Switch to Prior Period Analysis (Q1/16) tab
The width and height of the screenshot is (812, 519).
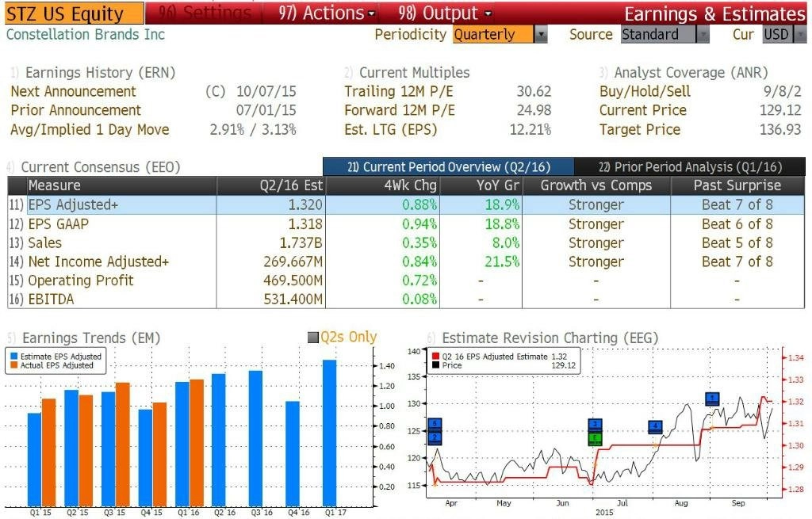tap(690, 167)
